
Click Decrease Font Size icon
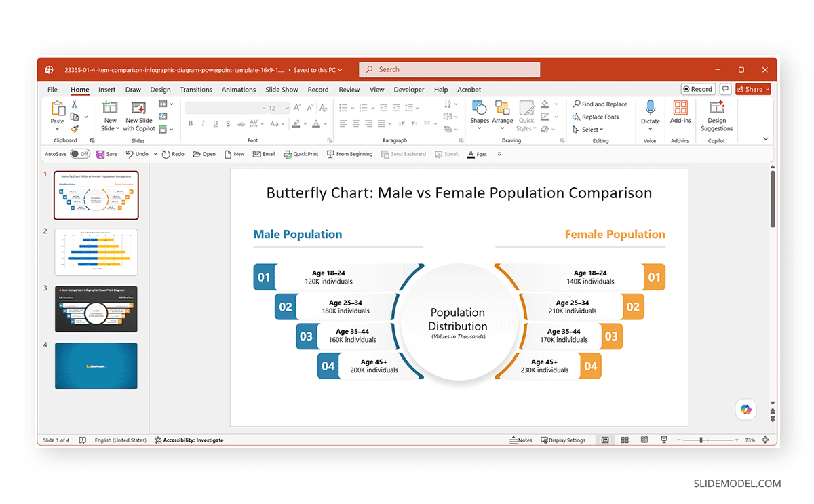click(x=309, y=108)
